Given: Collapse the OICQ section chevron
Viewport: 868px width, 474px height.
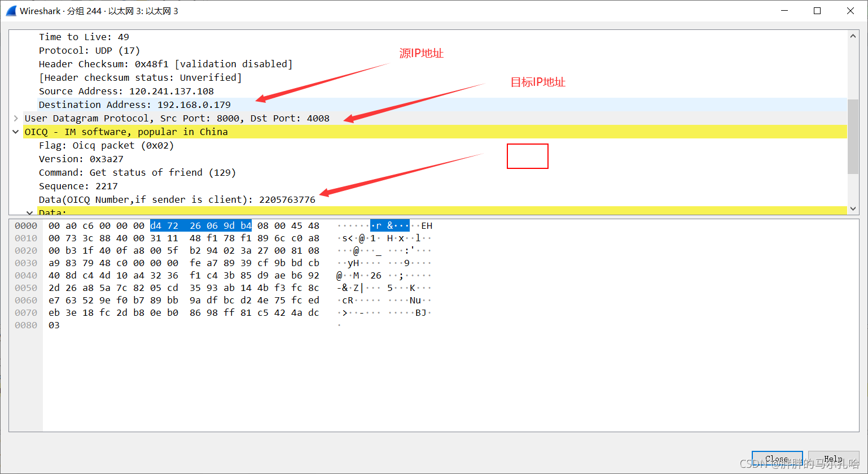Looking at the screenshot, I should tap(16, 132).
